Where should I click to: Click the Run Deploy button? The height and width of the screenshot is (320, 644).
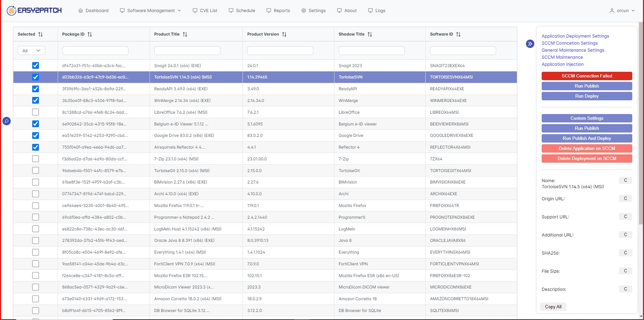[587, 96]
